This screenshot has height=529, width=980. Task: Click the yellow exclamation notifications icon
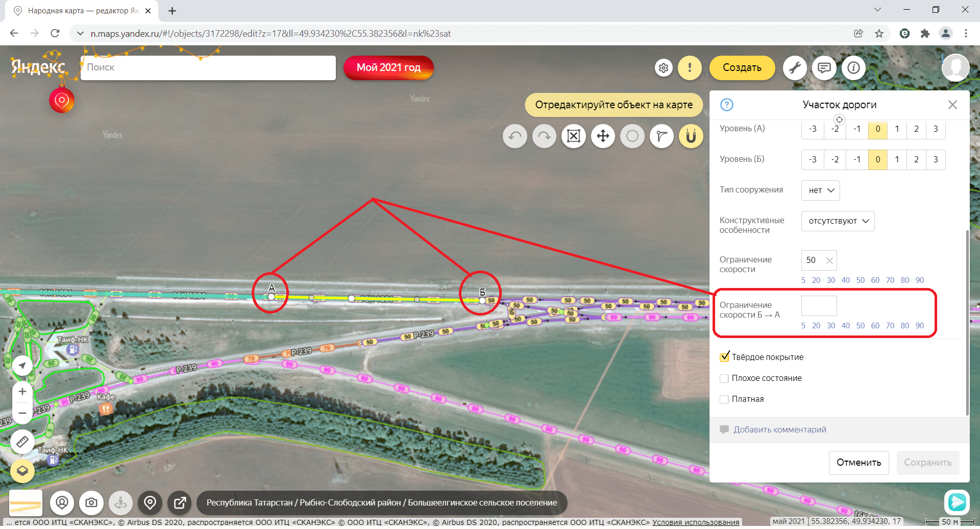point(690,67)
